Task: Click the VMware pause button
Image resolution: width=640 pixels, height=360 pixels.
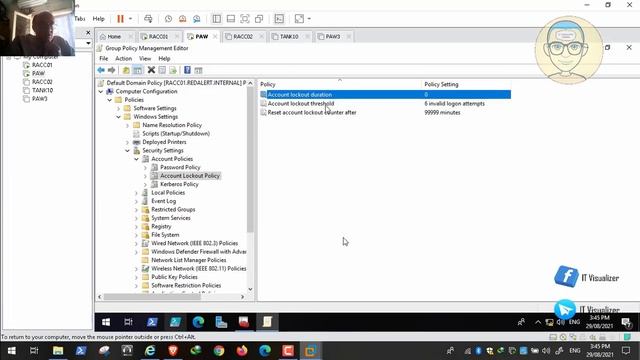Action: click(120, 19)
